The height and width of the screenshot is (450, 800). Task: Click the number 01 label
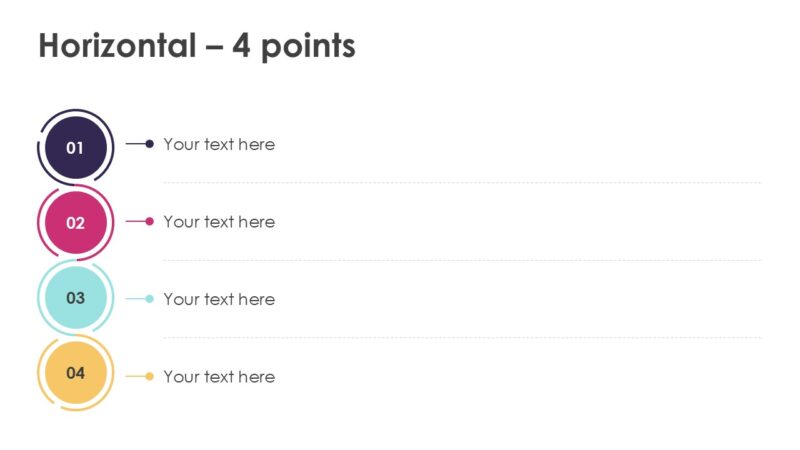click(x=76, y=148)
